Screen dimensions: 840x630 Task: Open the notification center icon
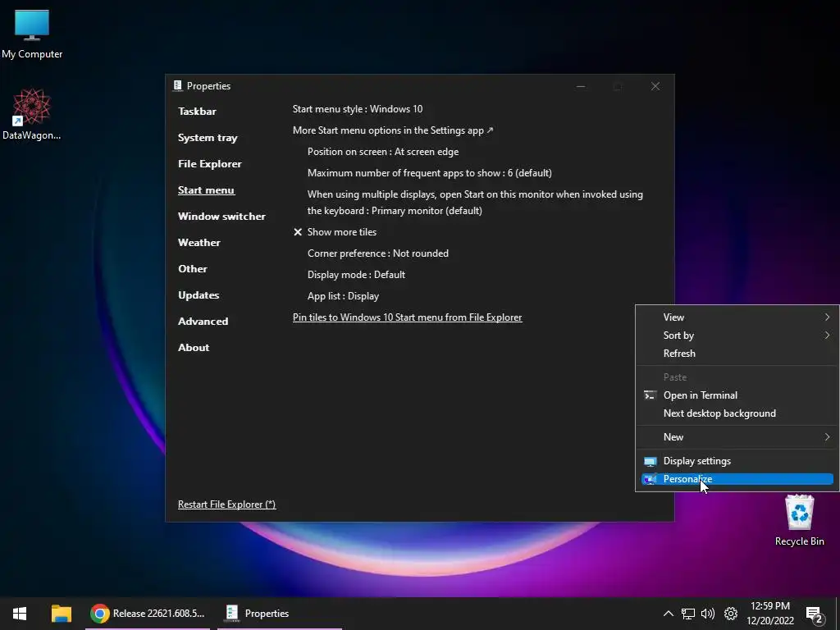tap(815, 614)
